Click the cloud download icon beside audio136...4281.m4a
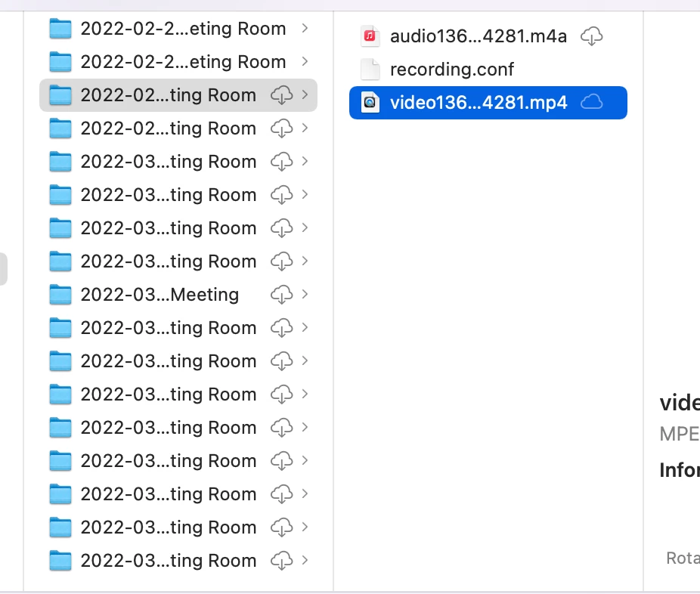Viewport: 700px width, 594px height. click(591, 36)
